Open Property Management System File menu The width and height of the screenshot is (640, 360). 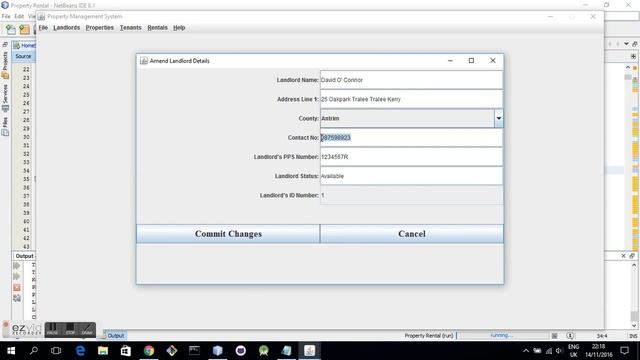point(43,28)
